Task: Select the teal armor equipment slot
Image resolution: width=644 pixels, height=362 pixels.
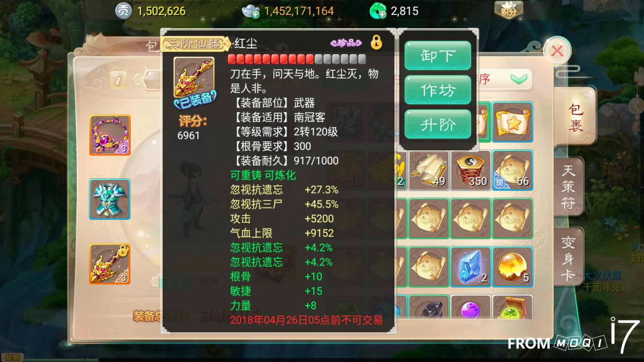Action: click(110, 199)
